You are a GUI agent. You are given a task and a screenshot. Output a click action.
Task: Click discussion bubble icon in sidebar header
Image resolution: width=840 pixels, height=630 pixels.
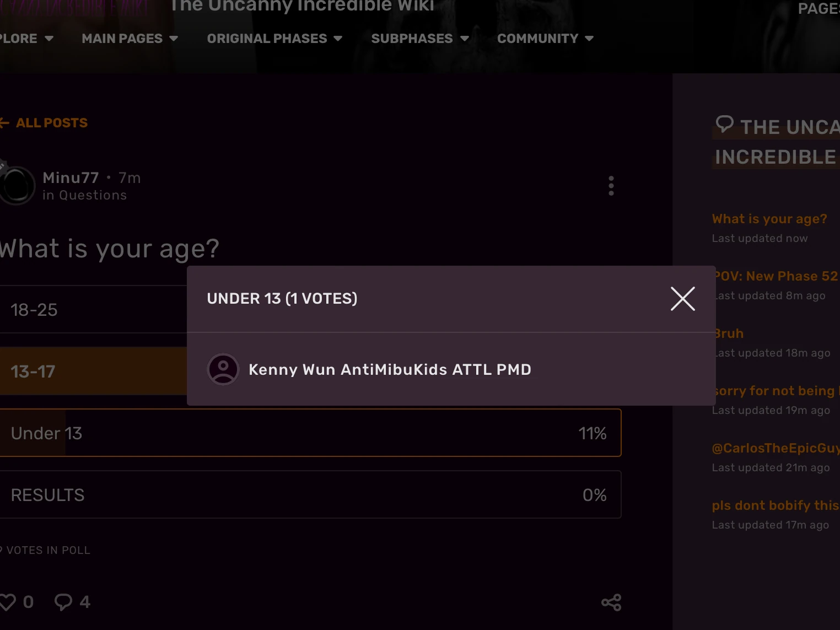724,124
